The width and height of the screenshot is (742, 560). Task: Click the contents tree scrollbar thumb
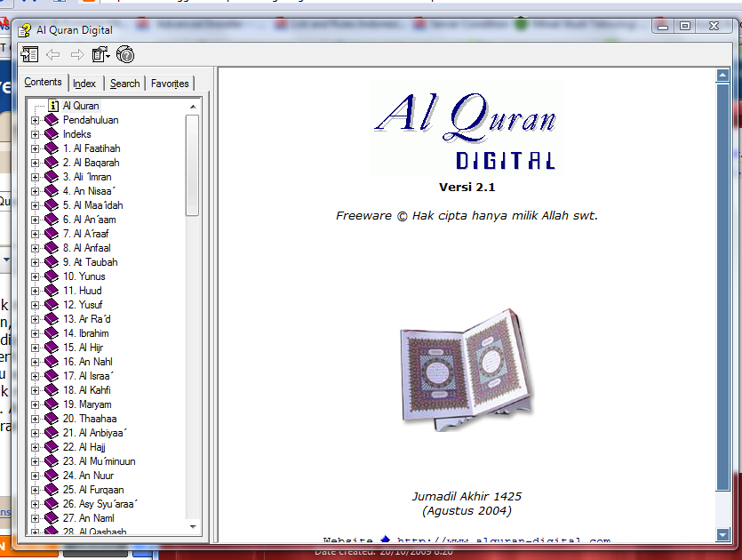click(192, 165)
